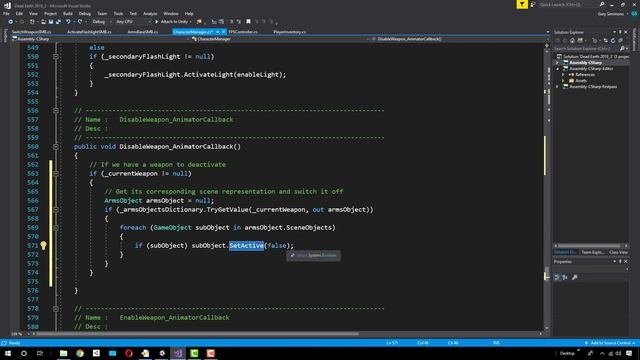Click the Solution Explorer horizontal scrollbar
Image resolution: width=640 pixels, height=360 pixels.
pyautogui.click(x=591, y=246)
